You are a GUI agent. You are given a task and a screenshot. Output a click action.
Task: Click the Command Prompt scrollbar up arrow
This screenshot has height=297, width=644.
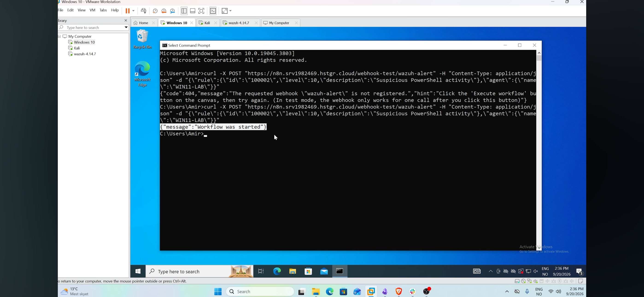539,53
